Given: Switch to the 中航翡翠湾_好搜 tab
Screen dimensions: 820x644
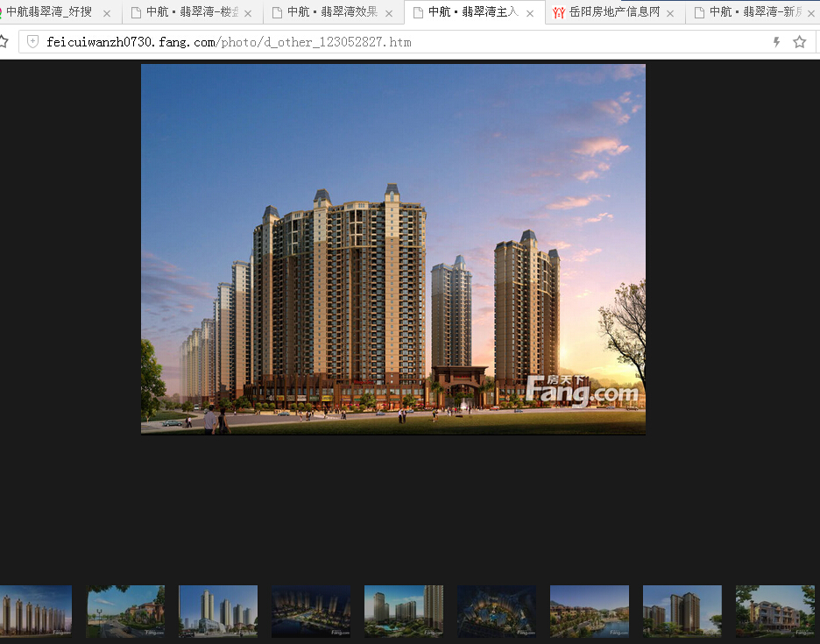Looking at the screenshot, I should (48, 12).
